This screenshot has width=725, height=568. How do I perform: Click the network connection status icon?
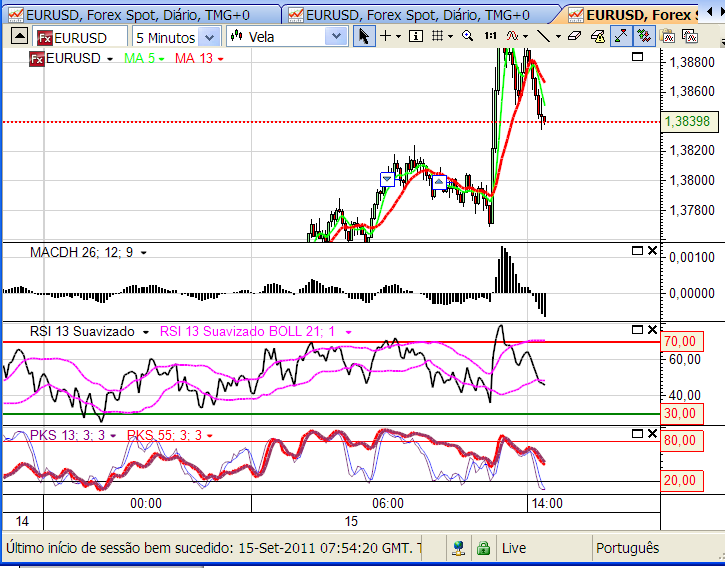tap(459, 548)
